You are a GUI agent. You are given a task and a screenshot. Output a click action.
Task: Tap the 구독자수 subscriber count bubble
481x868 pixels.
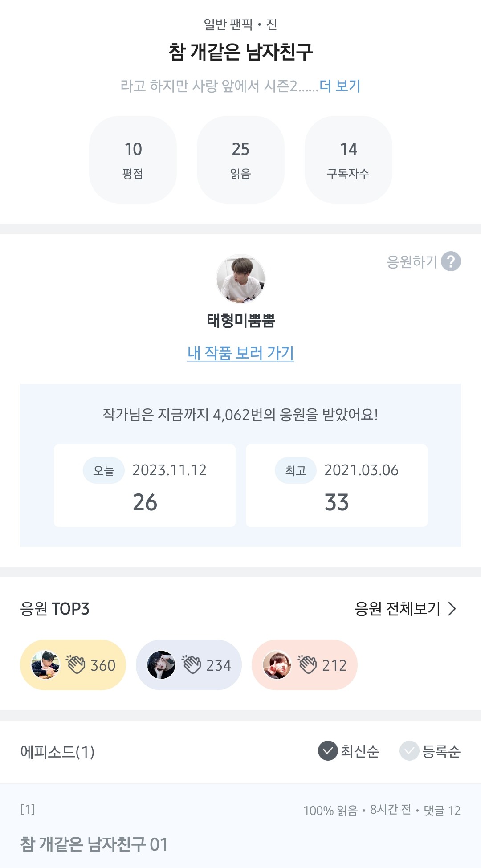[348, 159]
